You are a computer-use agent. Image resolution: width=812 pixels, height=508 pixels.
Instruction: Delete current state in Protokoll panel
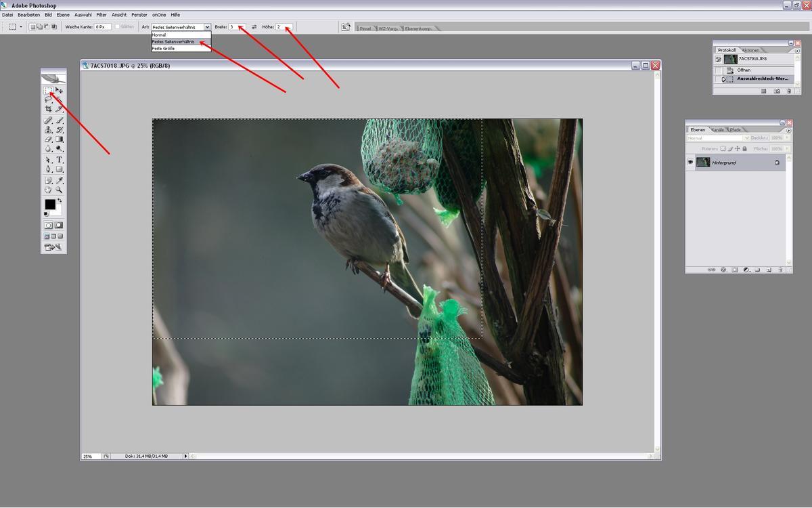coord(788,91)
